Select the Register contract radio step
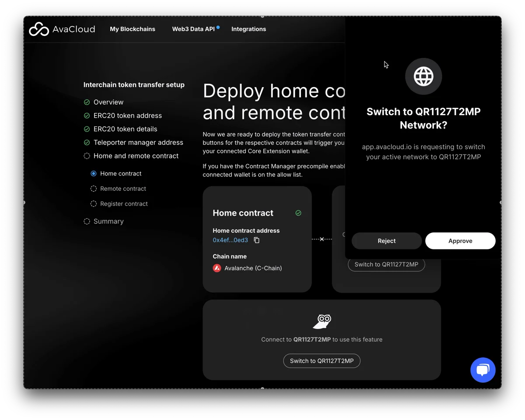 tap(93, 203)
